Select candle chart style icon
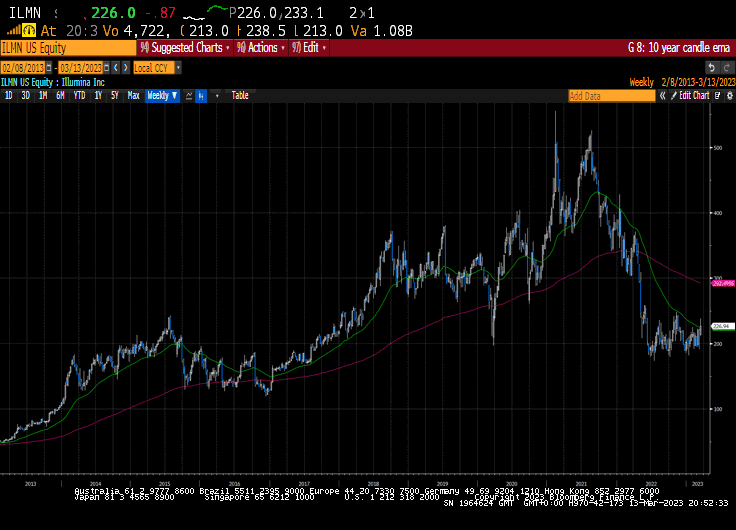Image resolution: width=736 pixels, height=530 pixels. click(x=201, y=96)
